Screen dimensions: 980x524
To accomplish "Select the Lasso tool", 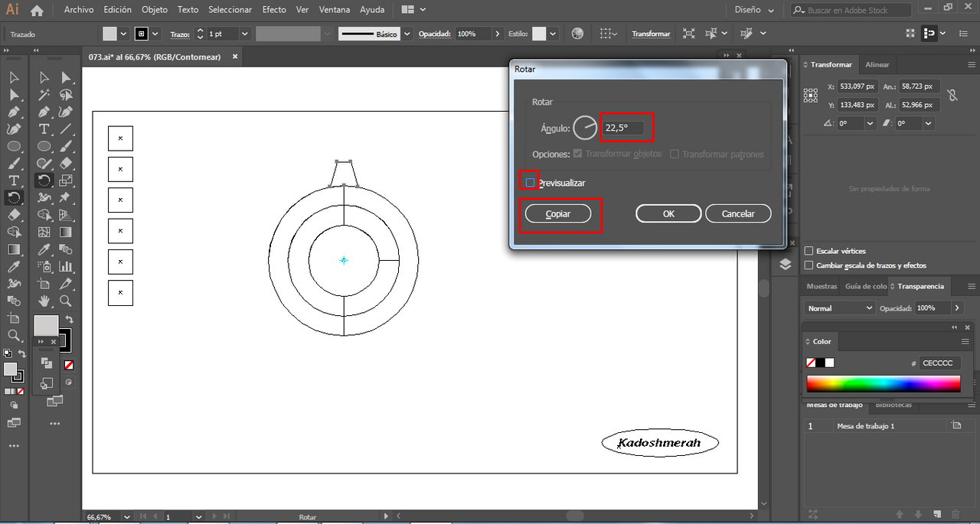I will (x=67, y=95).
